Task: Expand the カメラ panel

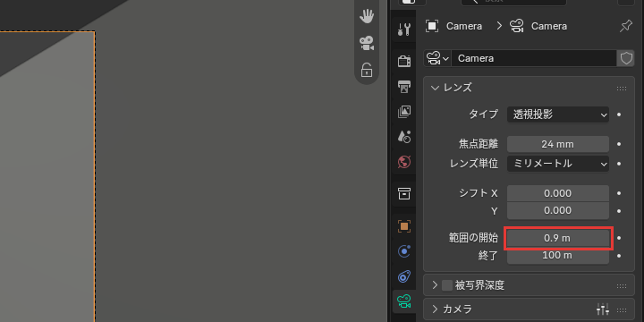Action: pos(435,309)
